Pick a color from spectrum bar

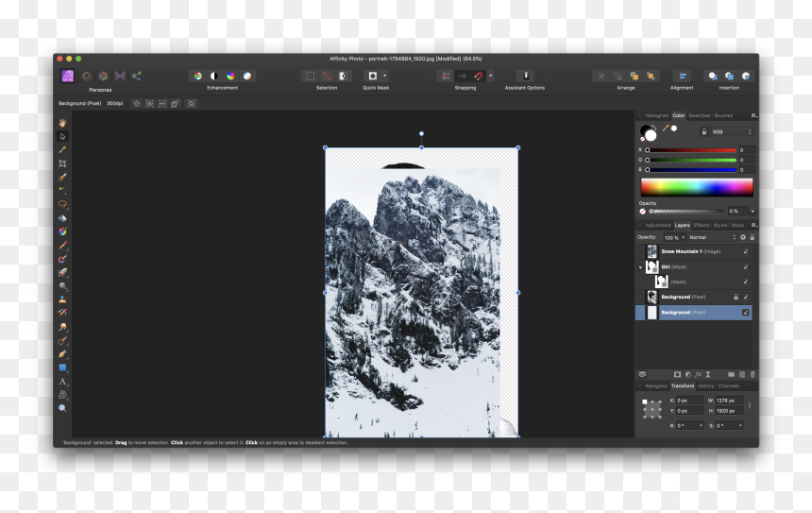(x=697, y=187)
